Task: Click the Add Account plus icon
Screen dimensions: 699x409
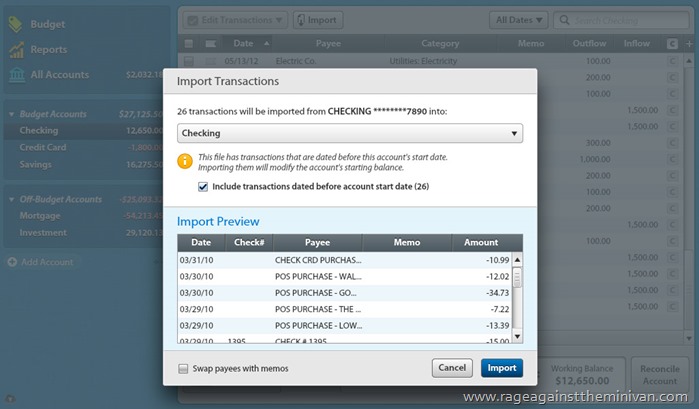Action: coord(12,262)
